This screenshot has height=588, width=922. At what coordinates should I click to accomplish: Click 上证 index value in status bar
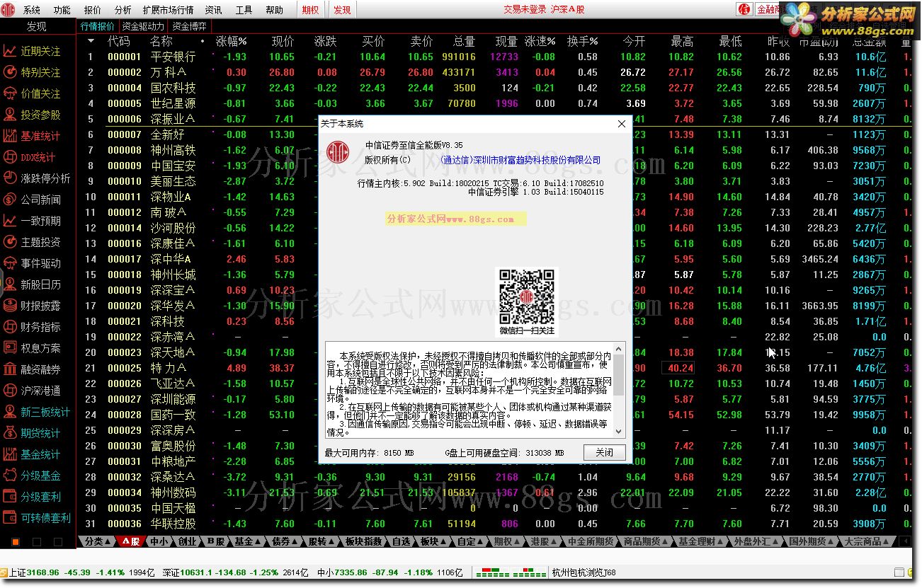point(44,572)
